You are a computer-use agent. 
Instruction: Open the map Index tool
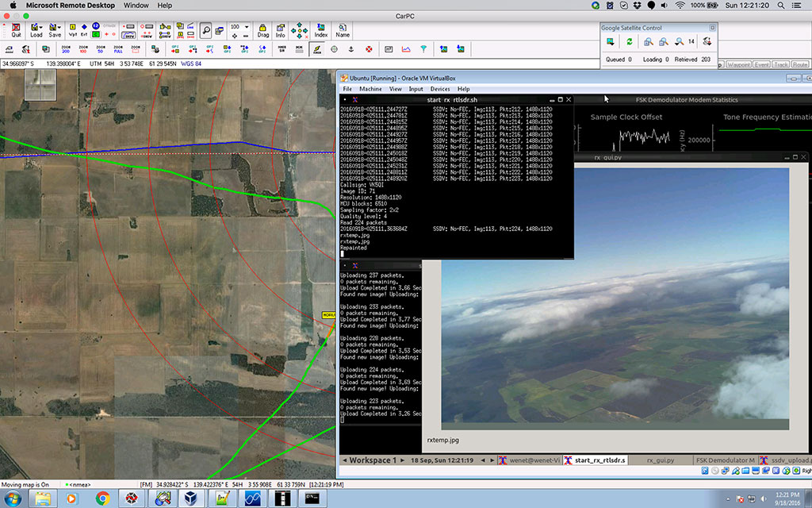pyautogui.click(x=321, y=31)
